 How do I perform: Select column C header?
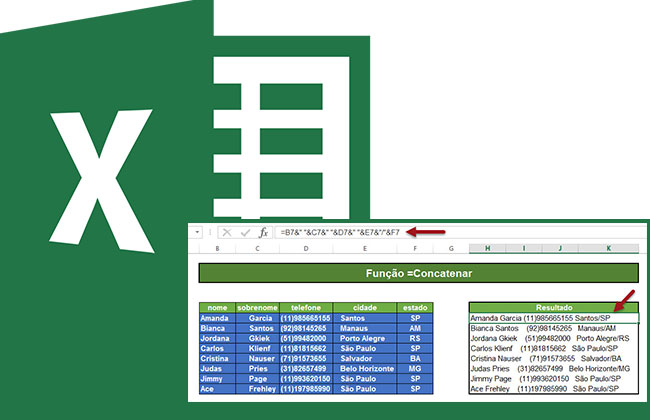click(257, 248)
